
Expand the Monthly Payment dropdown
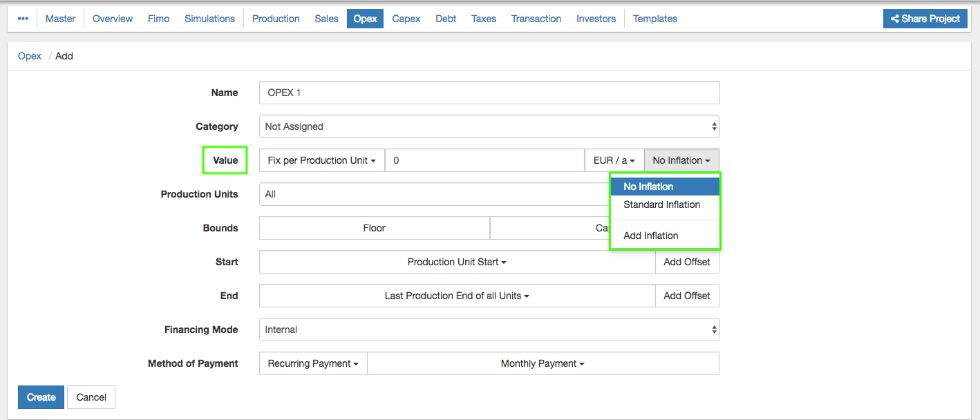pos(543,363)
